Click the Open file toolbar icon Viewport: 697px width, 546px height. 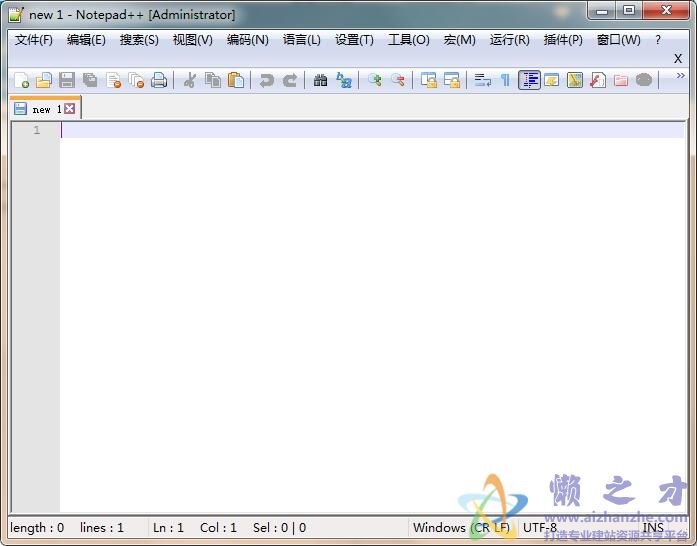point(44,80)
